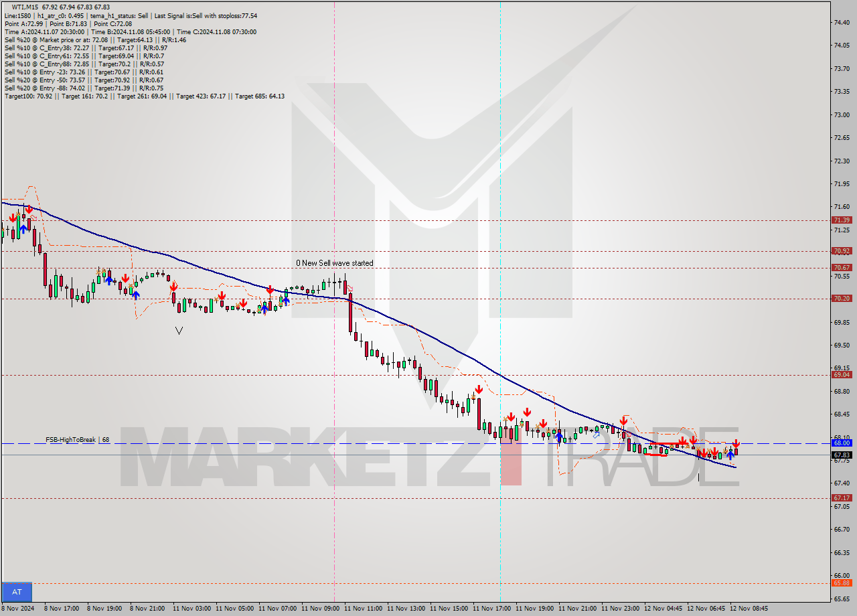Select the 65.88 price label at the bottom
This screenshot has height=616, width=857.
(x=842, y=583)
